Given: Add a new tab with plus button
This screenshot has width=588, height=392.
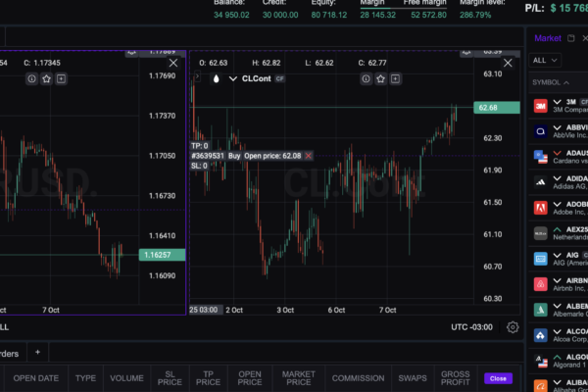Looking at the screenshot, I should point(37,352).
